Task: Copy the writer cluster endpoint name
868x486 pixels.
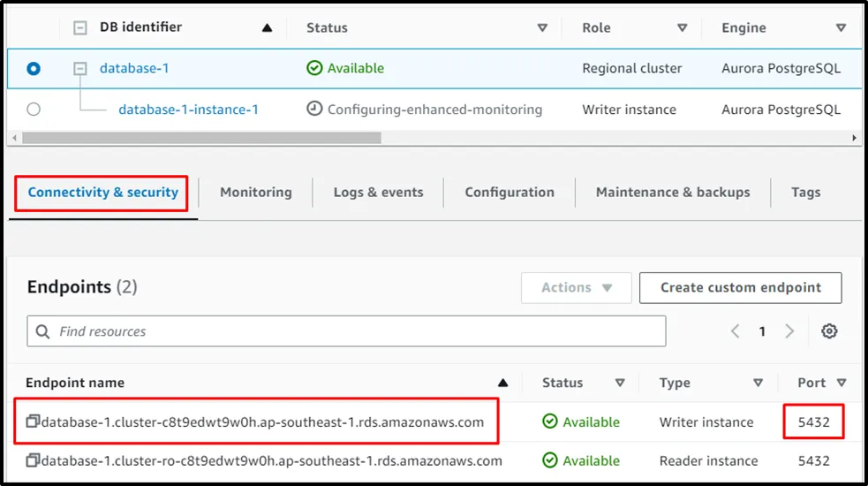Action: point(33,422)
